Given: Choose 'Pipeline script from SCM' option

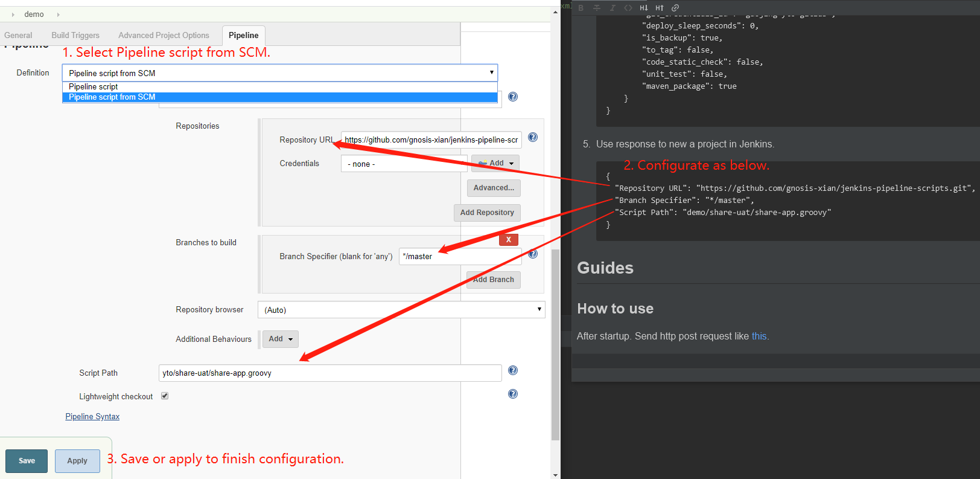Looking at the screenshot, I should pos(280,97).
